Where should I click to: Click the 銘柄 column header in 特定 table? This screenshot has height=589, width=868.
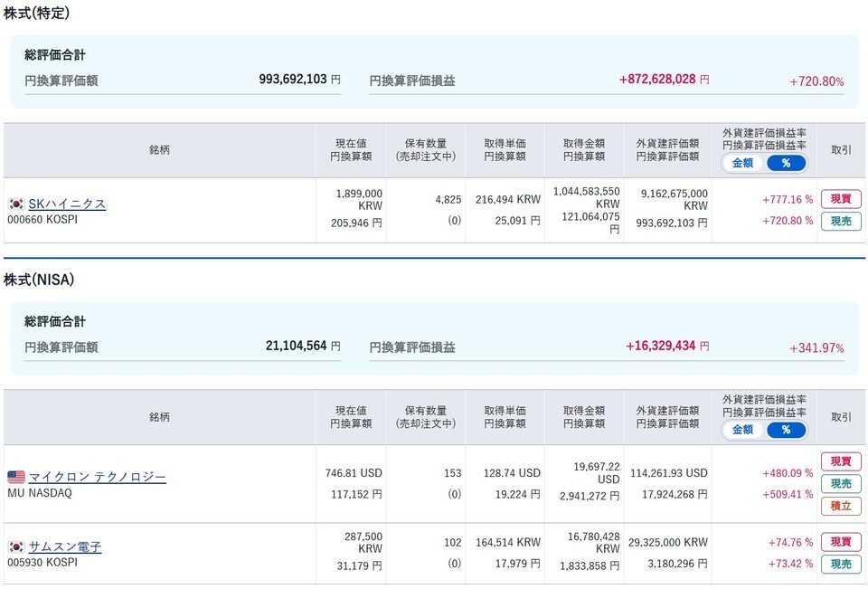coord(159,149)
